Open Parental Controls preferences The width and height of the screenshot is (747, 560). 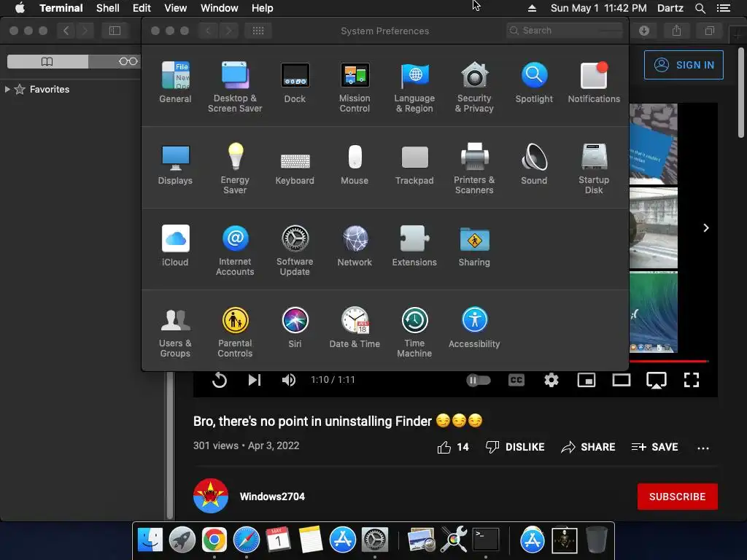[x=235, y=332]
